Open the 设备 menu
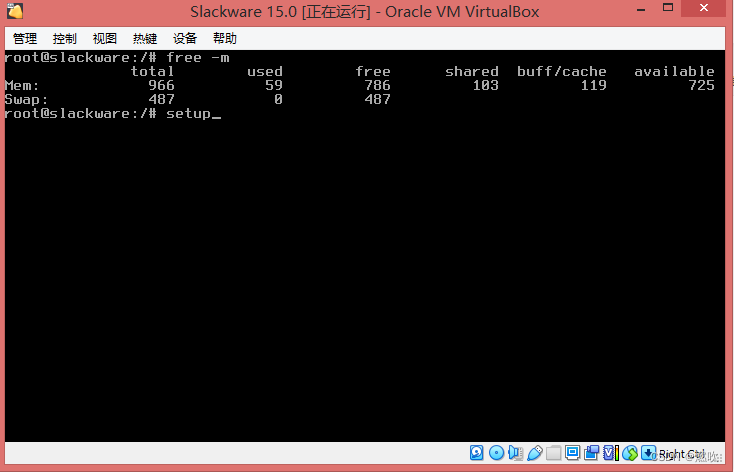This screenshot has width=734, height=472. pyautogui.click(x=185, y=38)
